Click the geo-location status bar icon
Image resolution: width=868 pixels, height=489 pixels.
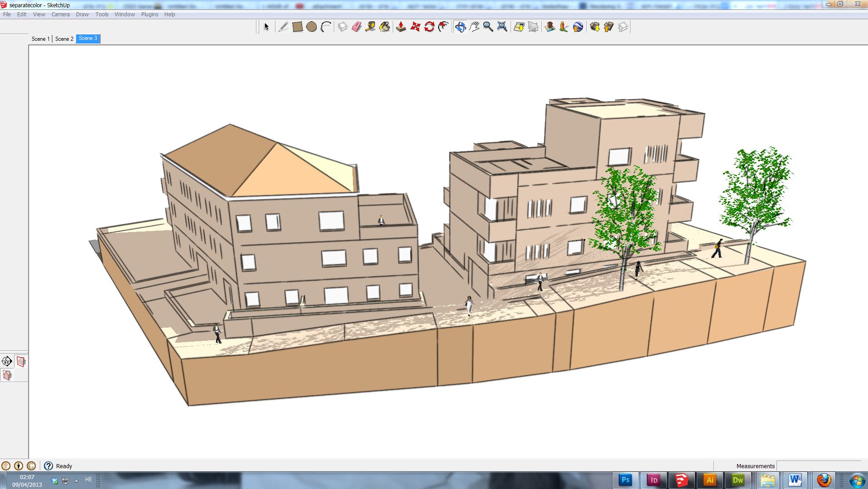pyautogui.click(x=6, y=466)
